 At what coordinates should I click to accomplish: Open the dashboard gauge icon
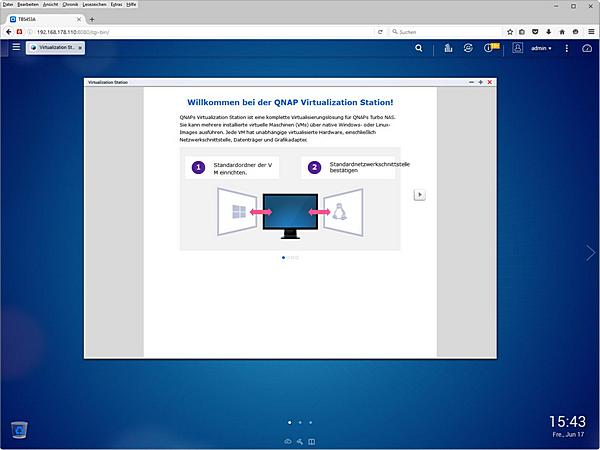tap(587, 48)
